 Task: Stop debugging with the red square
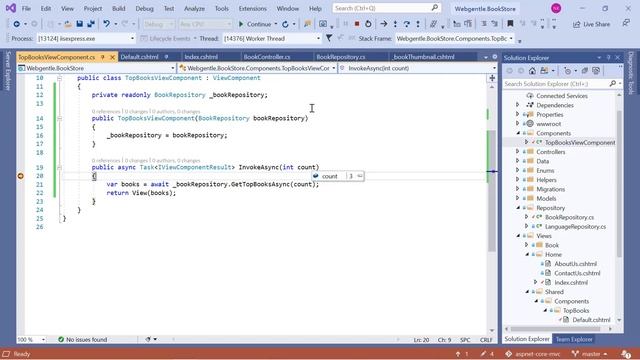tap(357, 24)
